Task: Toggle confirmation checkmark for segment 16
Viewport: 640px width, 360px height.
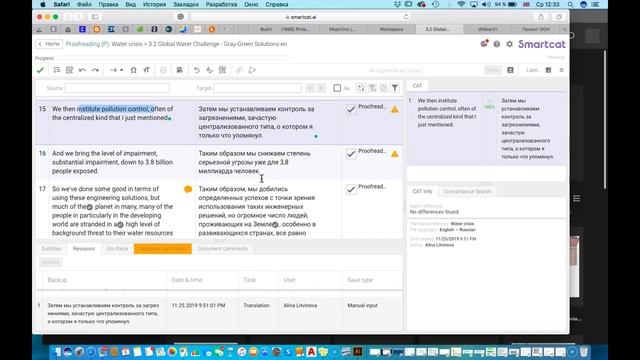Action: coord(351,154)
